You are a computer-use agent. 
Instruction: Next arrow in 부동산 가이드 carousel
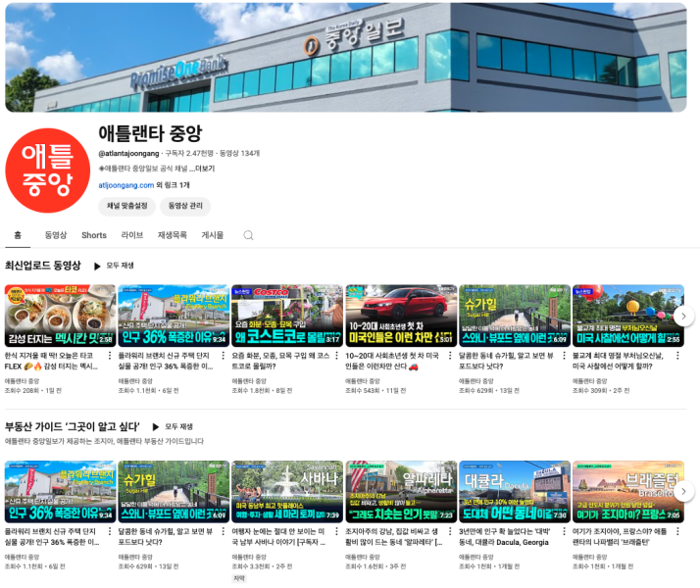click(683, 492)
